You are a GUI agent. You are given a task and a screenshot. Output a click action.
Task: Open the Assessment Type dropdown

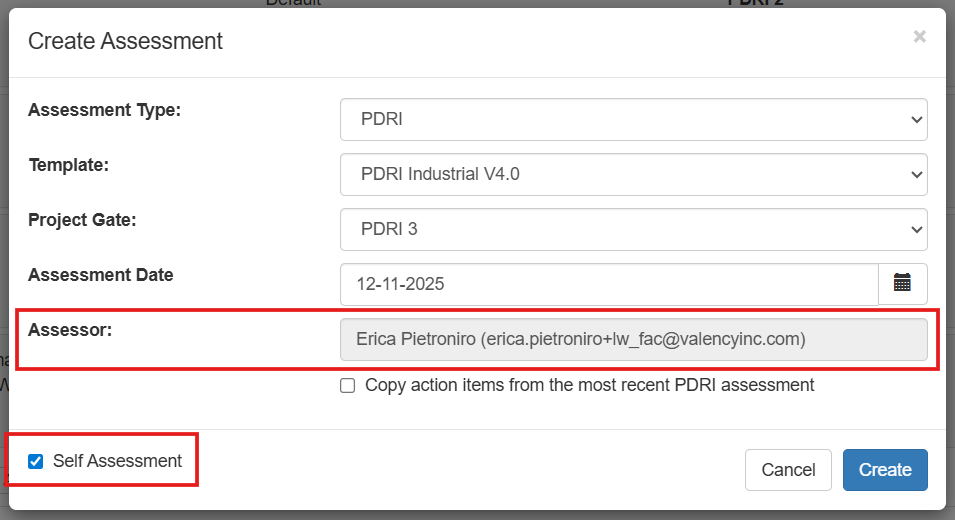click(x=633, y=119)
